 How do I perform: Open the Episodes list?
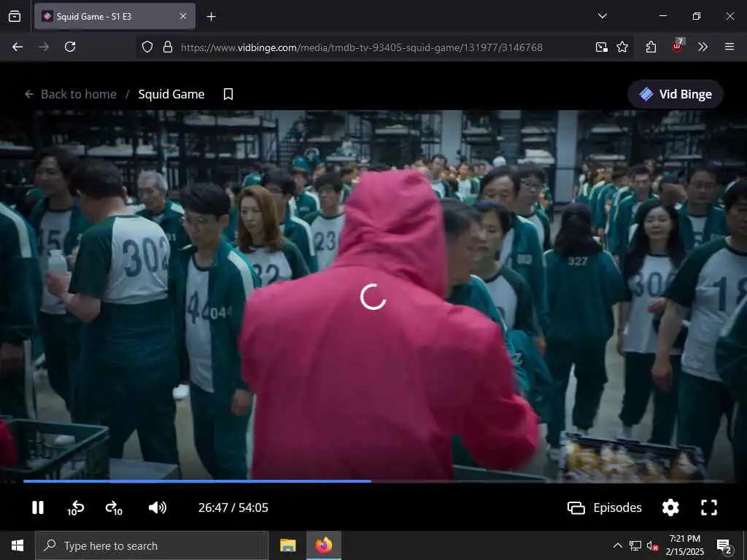pyautogui.click(x=605, y=507)
